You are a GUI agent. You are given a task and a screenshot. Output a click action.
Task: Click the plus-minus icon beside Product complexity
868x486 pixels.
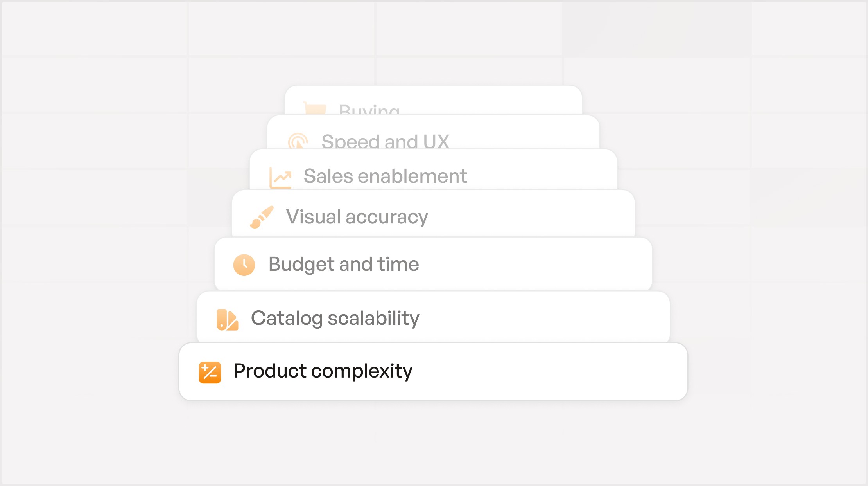(x=210, y=372)
